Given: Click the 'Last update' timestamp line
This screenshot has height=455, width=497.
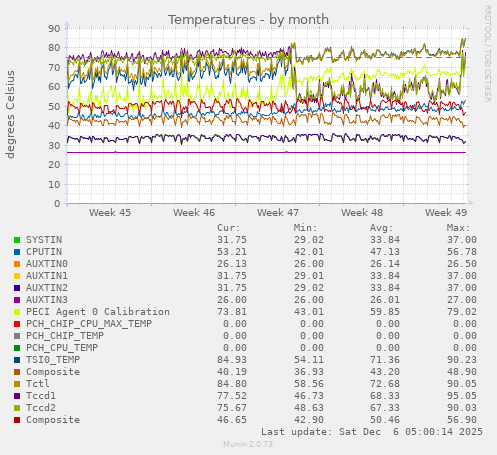Looking at the screenshot, I should click(372, 432).
